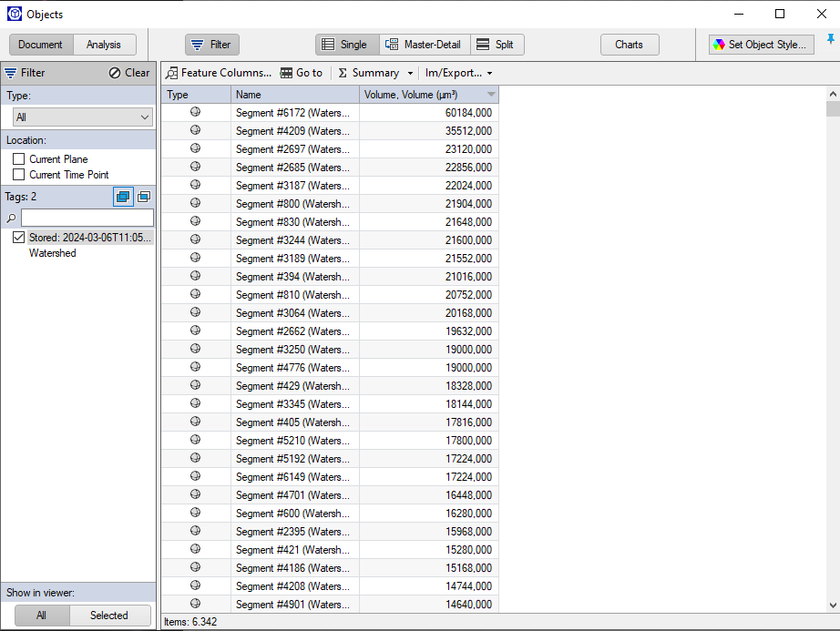Viewport: 840px width, 631px height.
Task: Switch to the Analysis tab
Action: pos(105,44)
